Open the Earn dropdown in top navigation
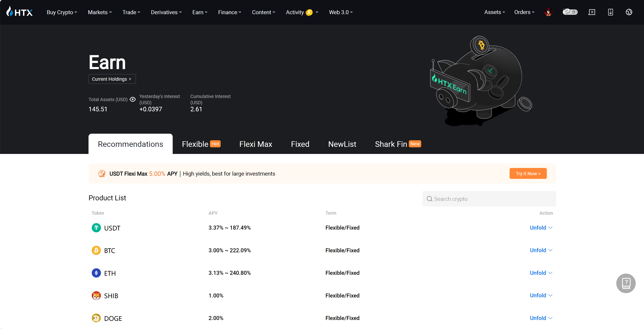 200,12
